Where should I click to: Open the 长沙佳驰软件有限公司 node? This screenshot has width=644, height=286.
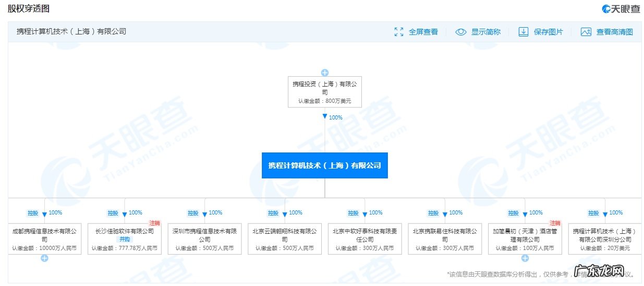pos(125,239)
